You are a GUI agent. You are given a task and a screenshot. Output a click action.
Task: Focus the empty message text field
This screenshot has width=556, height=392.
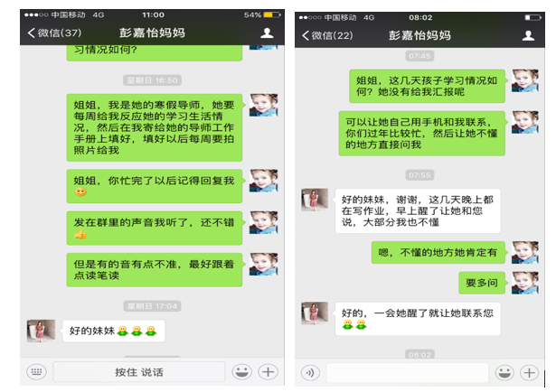click(x=408, y=372)
